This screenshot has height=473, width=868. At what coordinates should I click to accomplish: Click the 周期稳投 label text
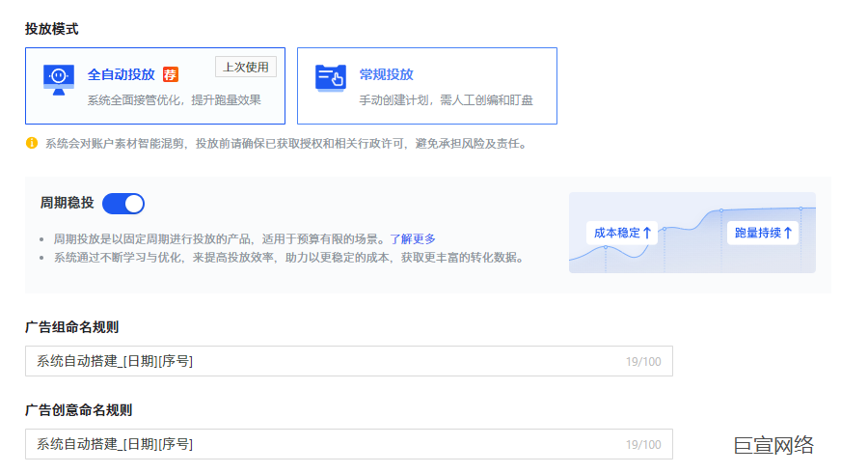click(67, 204)
